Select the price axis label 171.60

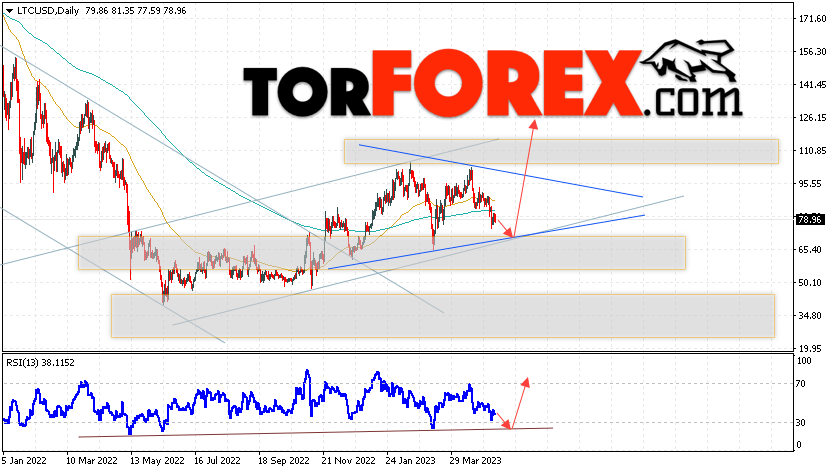pos(813,19)
